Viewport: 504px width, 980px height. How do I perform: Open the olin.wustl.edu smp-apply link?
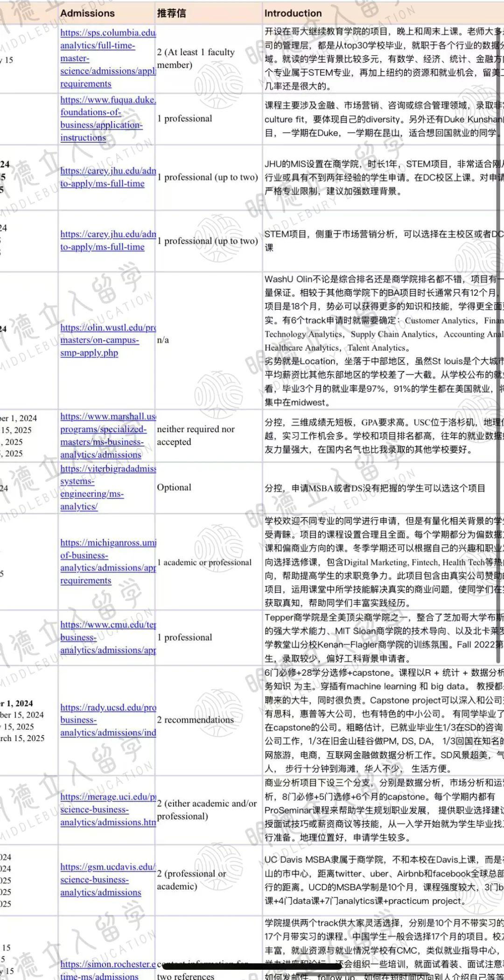[x=108, y=340]
